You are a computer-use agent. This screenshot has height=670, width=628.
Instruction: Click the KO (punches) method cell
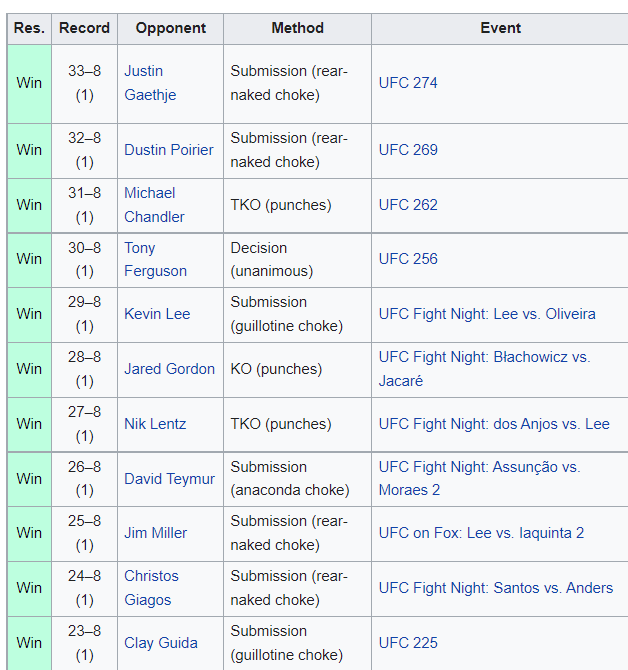pyautogui.click(x=297, y=369)
